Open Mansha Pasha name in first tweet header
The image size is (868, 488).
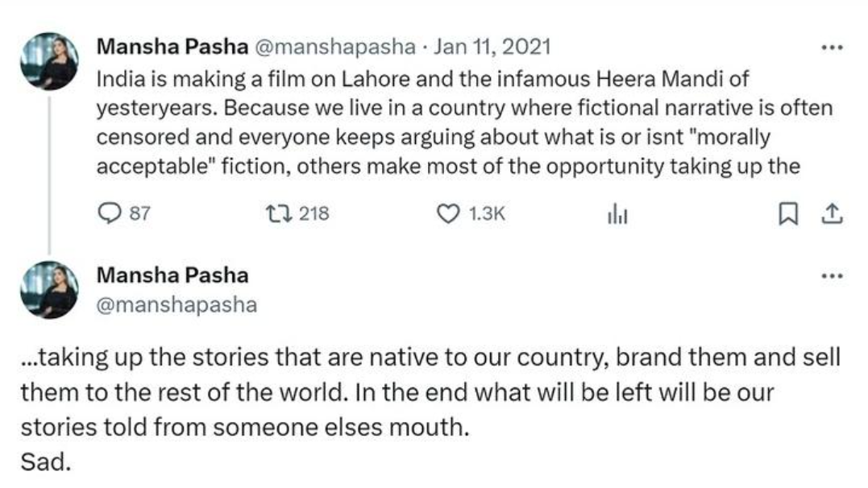tap(172, 47)
